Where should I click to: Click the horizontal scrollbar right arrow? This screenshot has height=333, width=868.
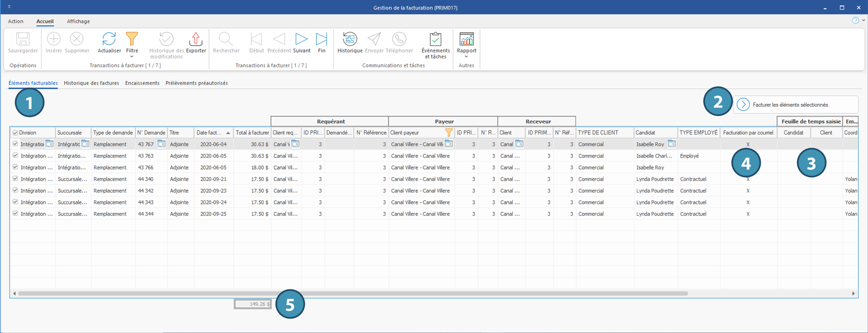coord(853,293)
